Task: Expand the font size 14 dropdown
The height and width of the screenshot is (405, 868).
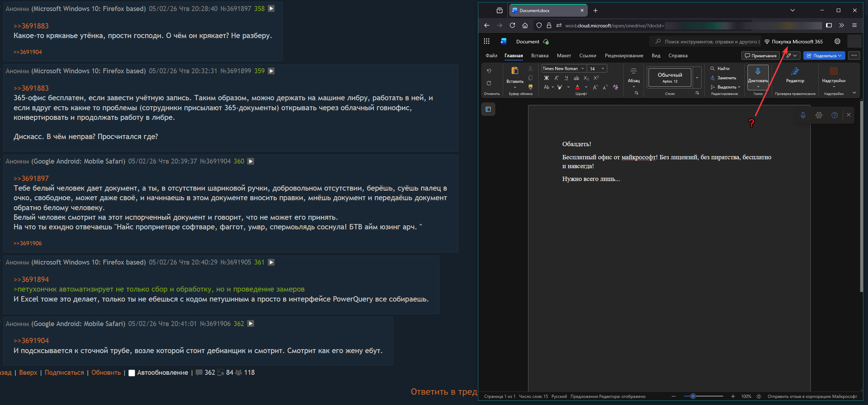Action: click(x=603, y=69)
